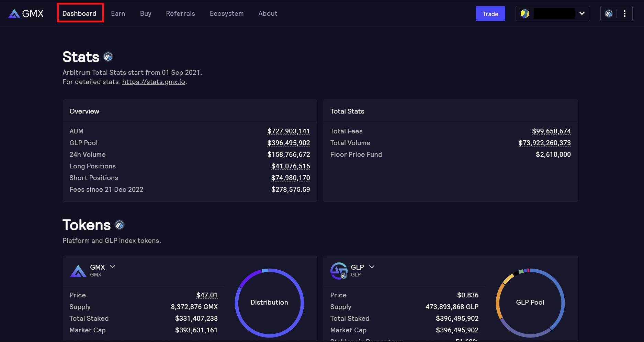Screen dimensions: 644x342
Task: Click the wallet avatar icon
Action: click(525, 14)
